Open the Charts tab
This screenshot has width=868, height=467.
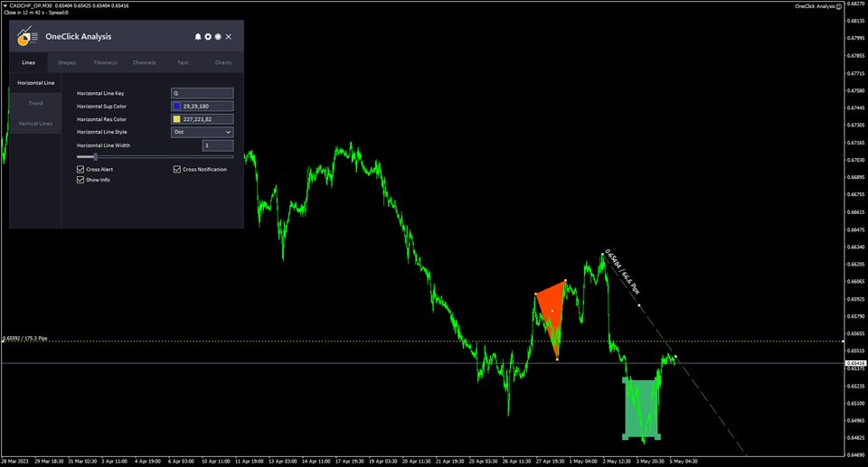[223, 62]
